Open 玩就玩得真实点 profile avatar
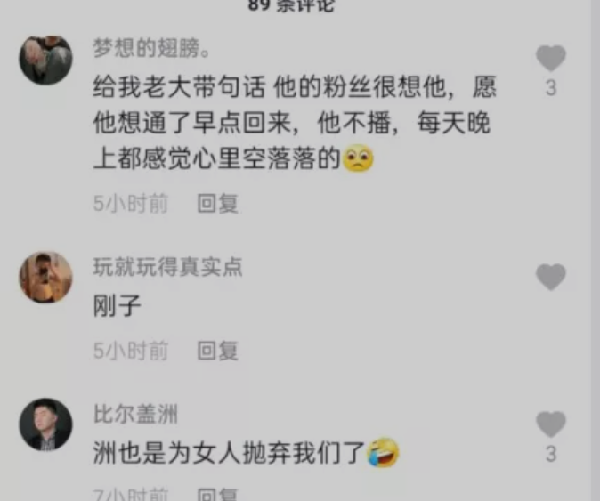This screenshot has height=501, width=600. tap(46, 277)
